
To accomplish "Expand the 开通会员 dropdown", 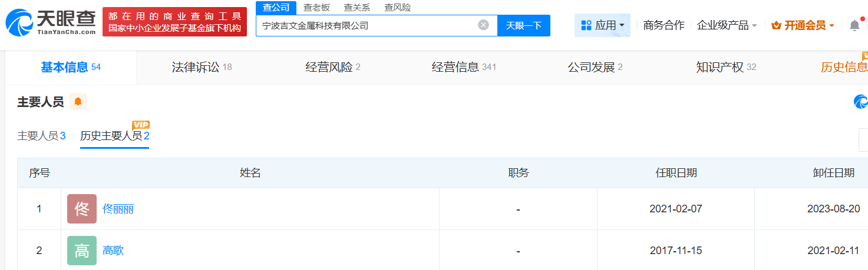I will 803,25.
